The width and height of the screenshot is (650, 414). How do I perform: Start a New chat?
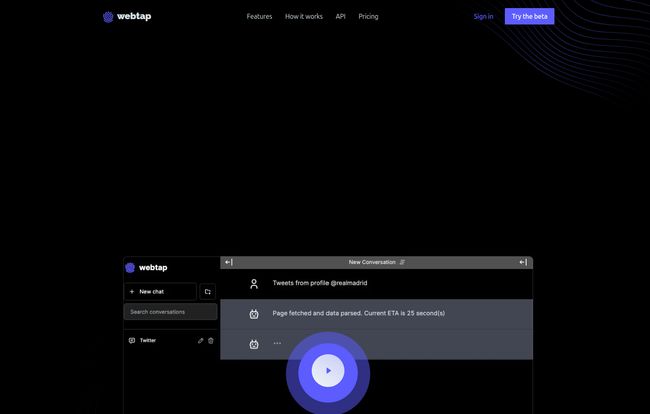(x=160, y=292)
